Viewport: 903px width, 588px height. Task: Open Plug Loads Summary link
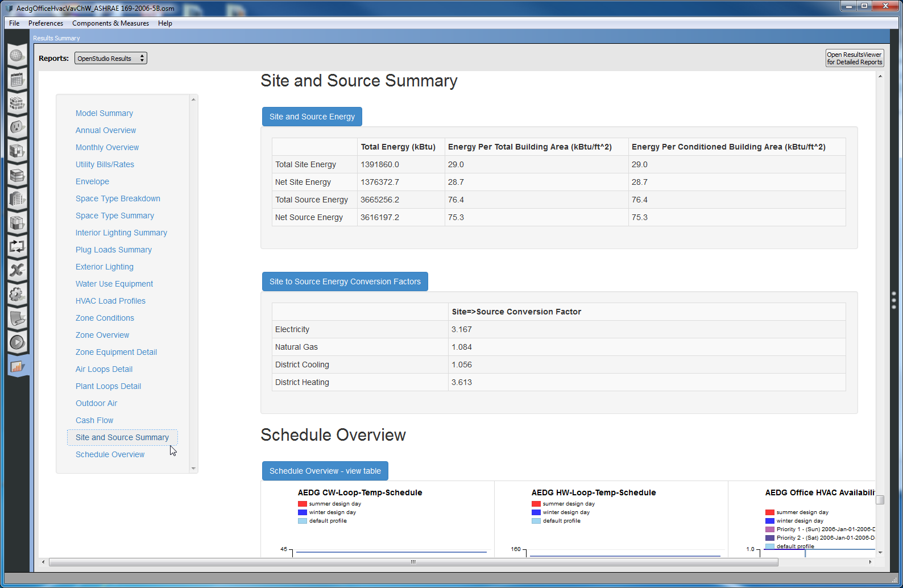click(114, 250)
